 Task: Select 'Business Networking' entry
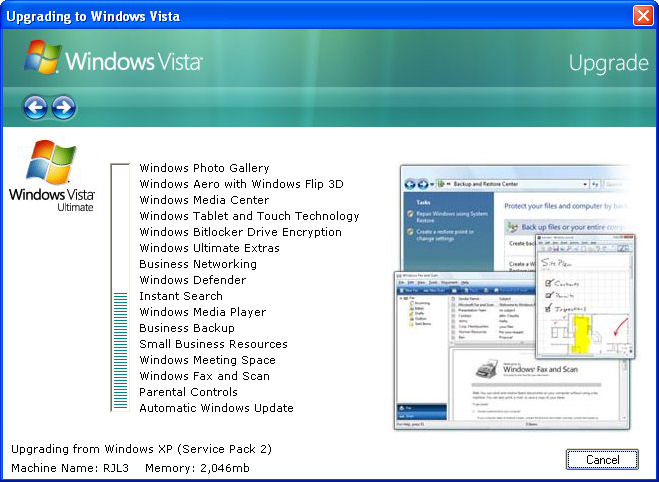pyautogui.click(x=198, y=264)
